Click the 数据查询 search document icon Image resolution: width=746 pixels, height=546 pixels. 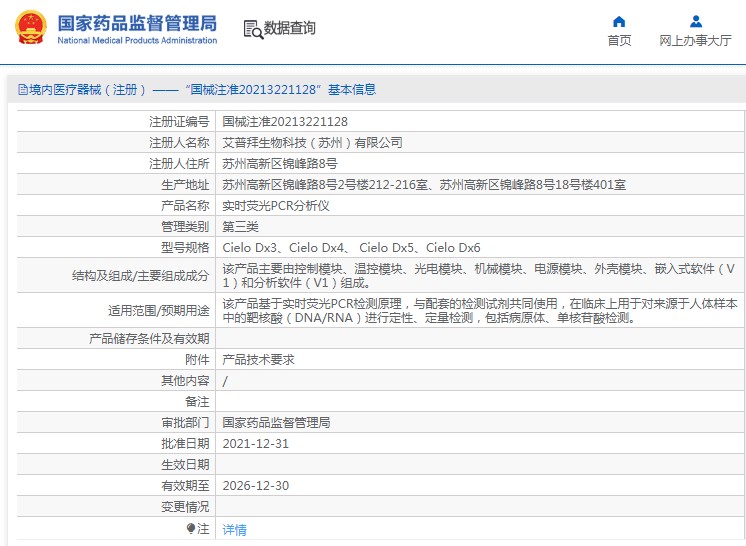(x=253, y=29)
